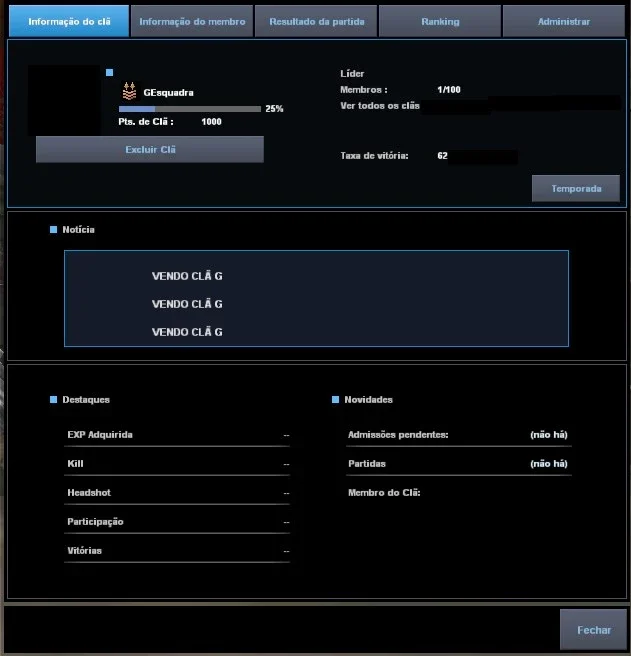This screenshot has height=656, width=631.
Task: Click the GEsquadra clan rank emblem icon
Action: (x=129, y=91)
